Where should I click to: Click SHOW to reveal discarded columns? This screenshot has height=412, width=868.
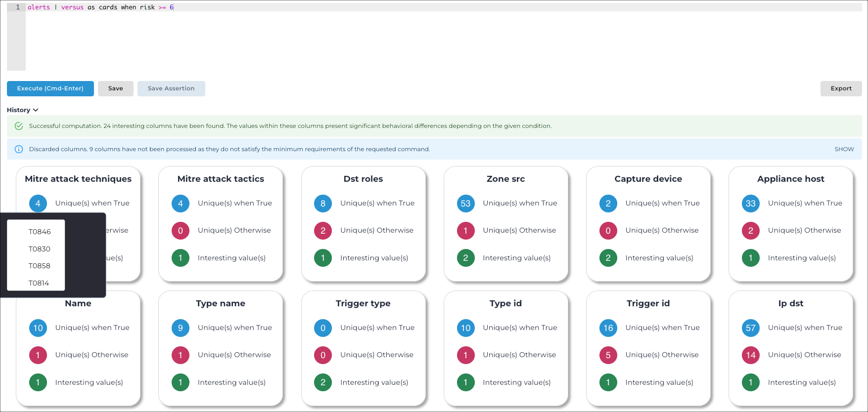[x=844, y=149]
